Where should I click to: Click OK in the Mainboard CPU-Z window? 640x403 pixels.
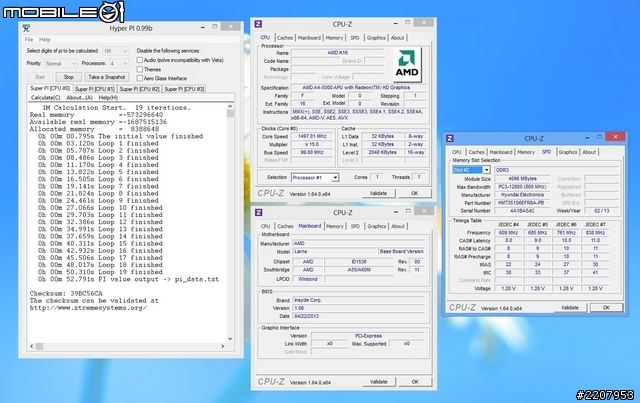pos(415,382)
